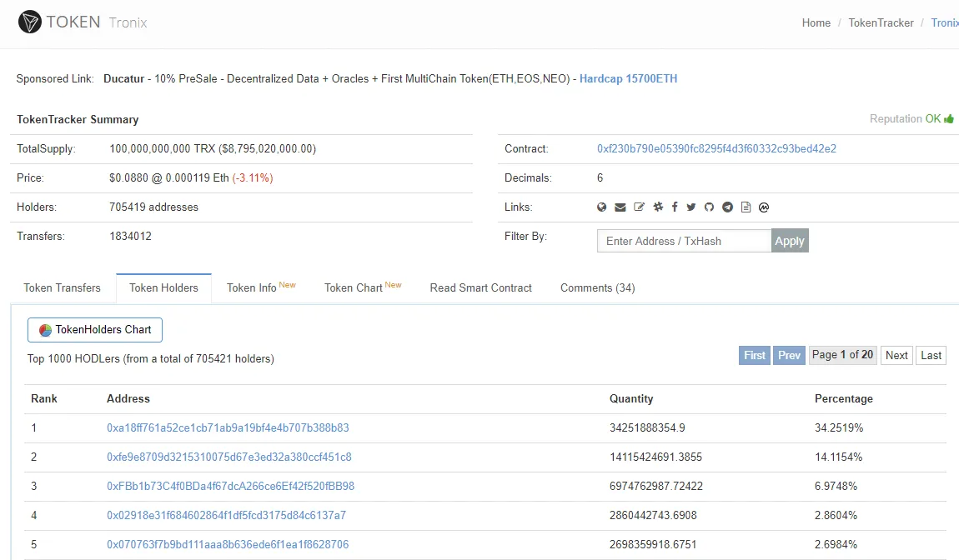Click the Page 1 of 20 indicator
This screenshot has width=959, height=560.
tap(843, 355)
